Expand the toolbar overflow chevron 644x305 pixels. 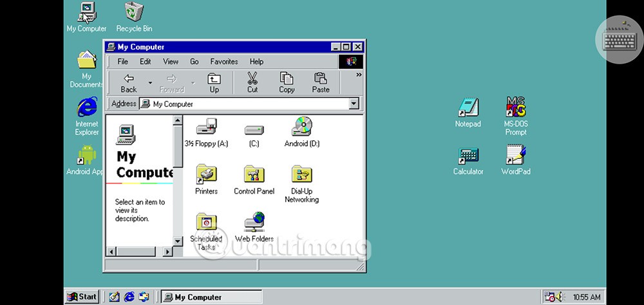click(359, 75)
